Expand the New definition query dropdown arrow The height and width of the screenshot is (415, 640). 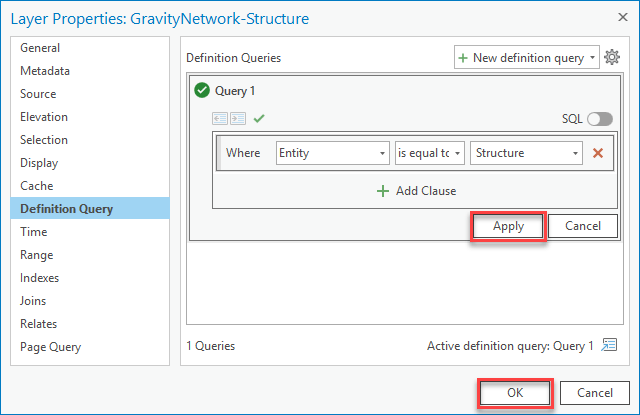click(x=593, y=58)
